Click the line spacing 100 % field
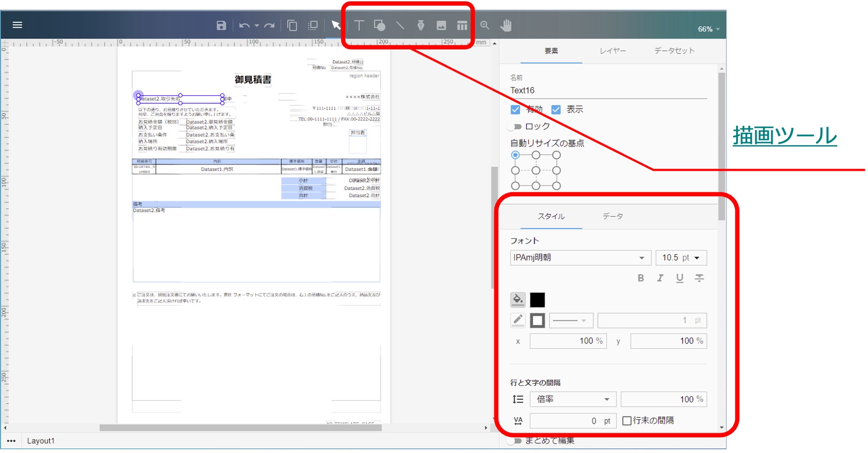 pyautogui.click(x=664, y=400)
